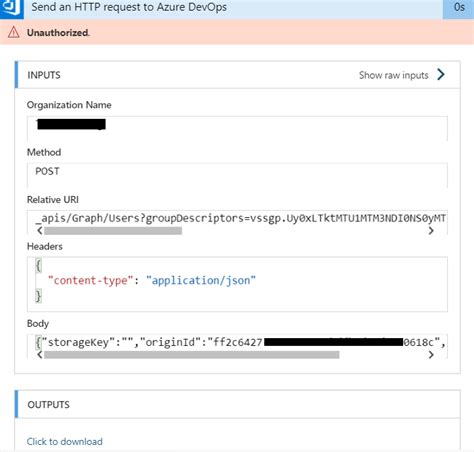Click the Relative URI text value
The height and width of the screenshot is (452, 474).
(240, 218)
